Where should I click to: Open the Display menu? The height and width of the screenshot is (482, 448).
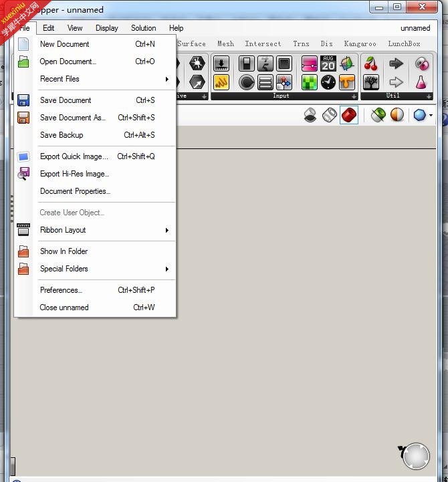click(x=107, y=28)
